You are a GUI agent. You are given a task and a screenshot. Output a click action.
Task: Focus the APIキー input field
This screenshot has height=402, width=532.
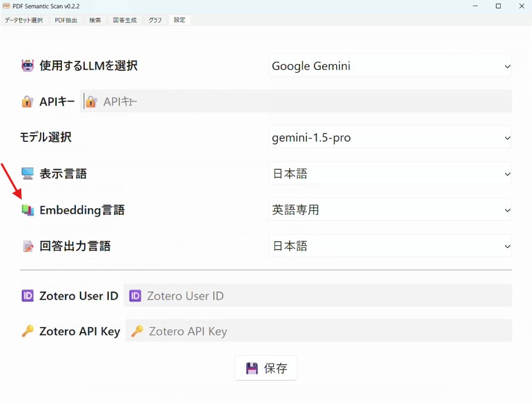(296, 101)
